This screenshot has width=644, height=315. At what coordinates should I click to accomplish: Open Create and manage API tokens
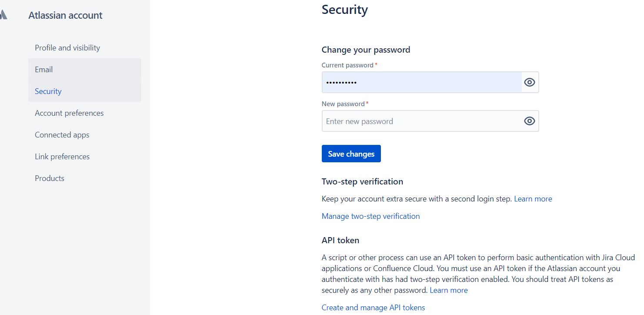[x=374, y=308]
